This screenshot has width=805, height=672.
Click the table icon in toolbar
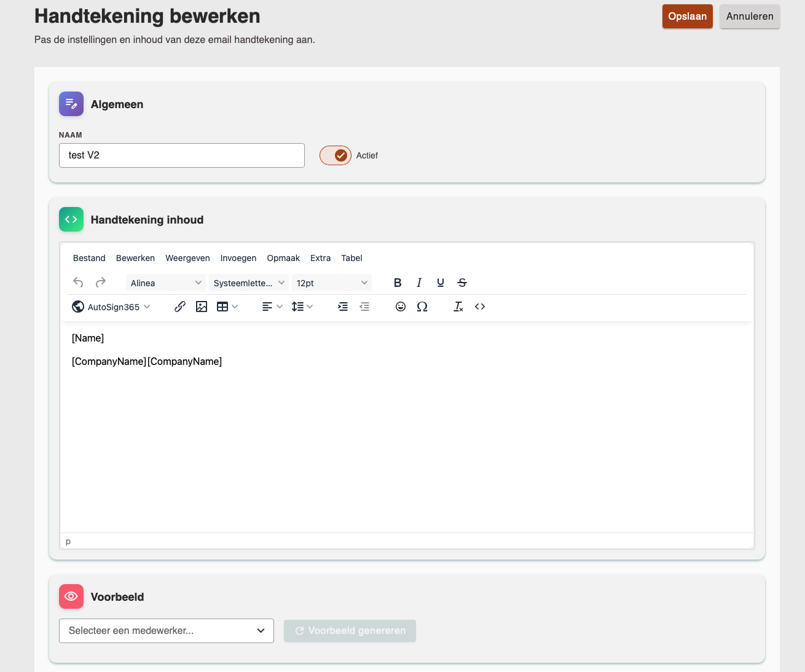point(222,307)
